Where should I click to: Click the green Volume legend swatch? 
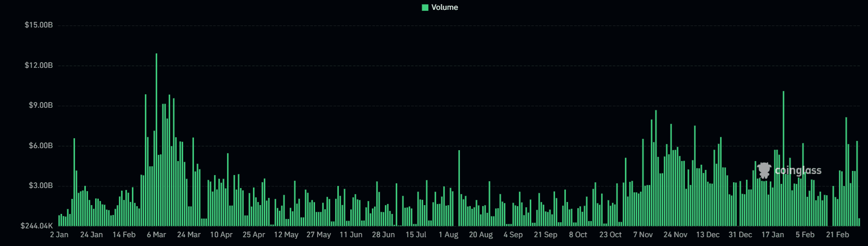tap(425, 7)
